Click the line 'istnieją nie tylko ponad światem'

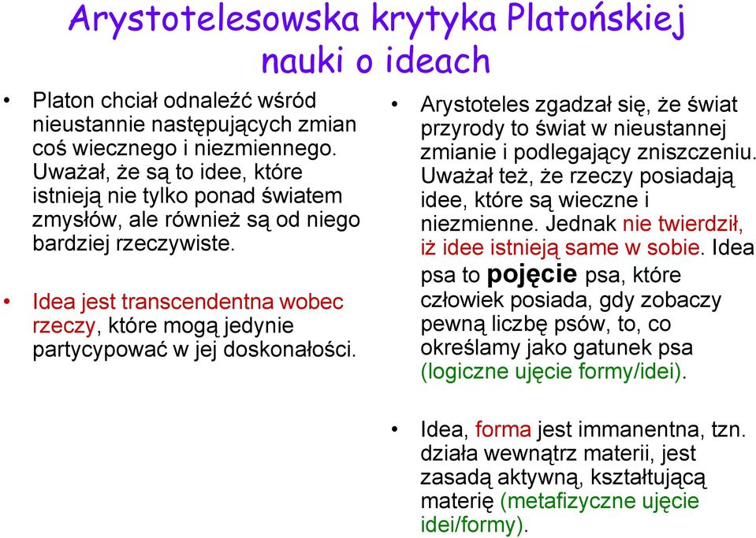[187, 196]
